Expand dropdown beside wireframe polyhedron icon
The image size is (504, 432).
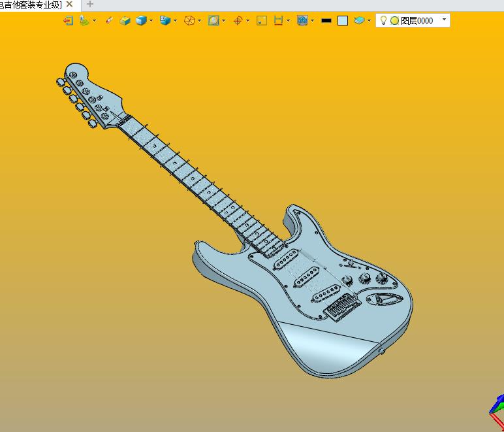200,20
